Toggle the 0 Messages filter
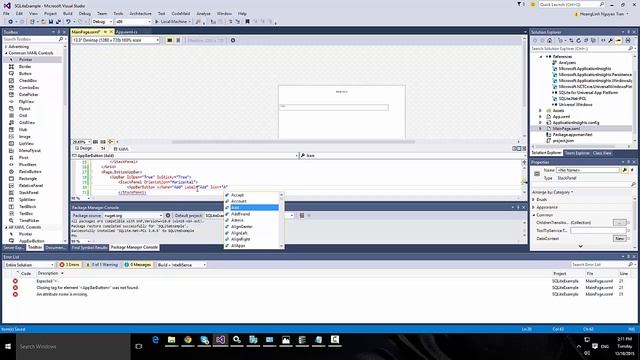Screen dimensions: 640x360 point(138,264)
